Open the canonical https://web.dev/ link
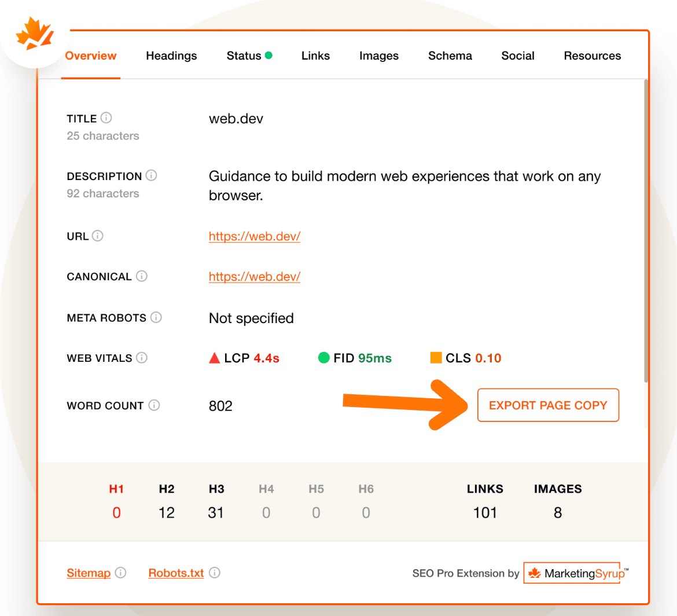 tap(254, 277)
